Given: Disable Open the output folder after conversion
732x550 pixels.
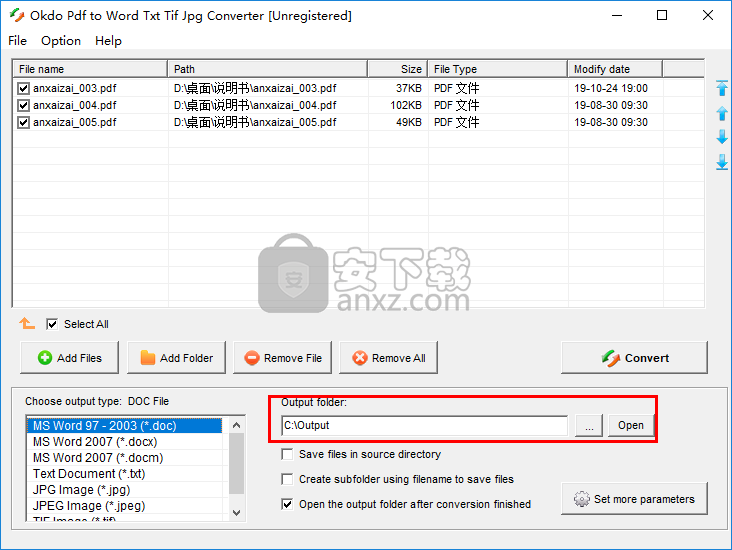Looking at the screenshot, I should click(x=287, y=504).
